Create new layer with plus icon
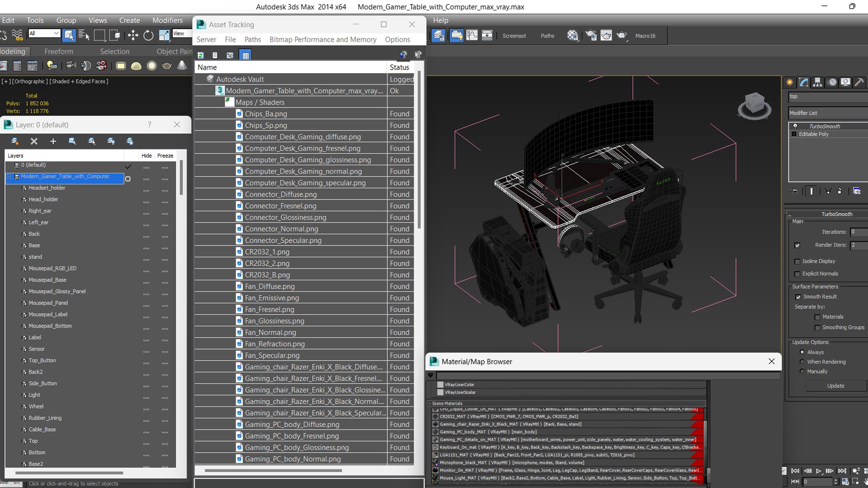 [x=53, y=141]
